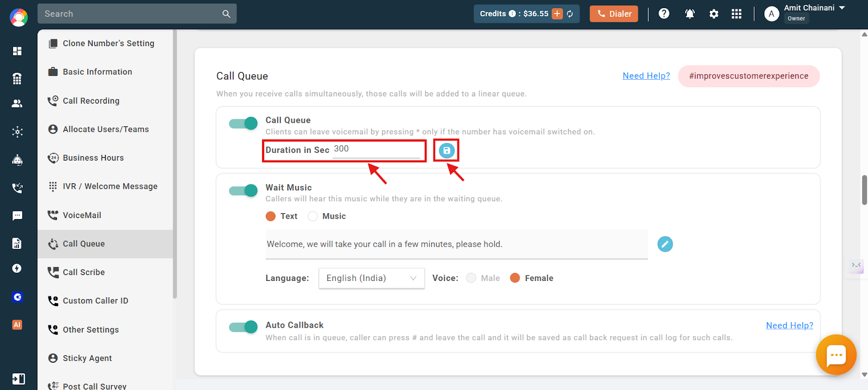Focus the top Search box
Viewport: 868px width, 390px height.
(130, 14)
